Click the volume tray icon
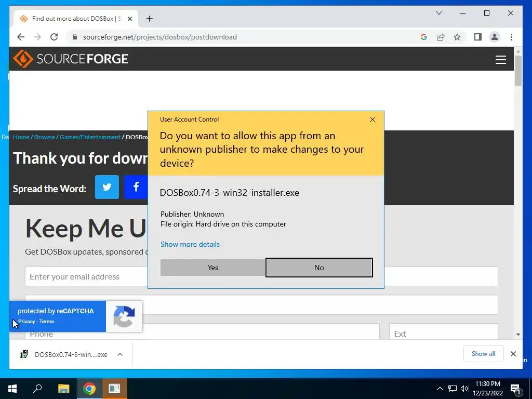 point(464,389)
